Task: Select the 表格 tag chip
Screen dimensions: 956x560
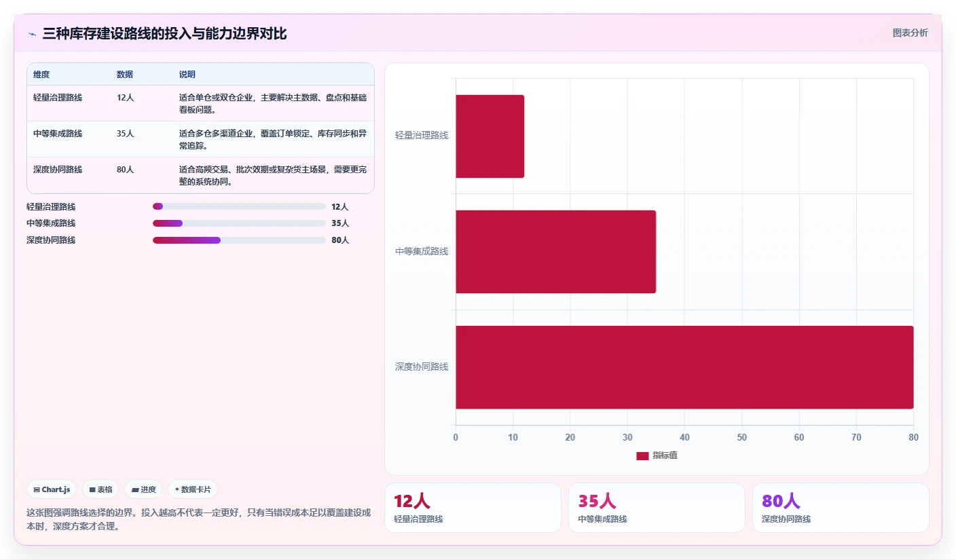Action: pos(100,489)
